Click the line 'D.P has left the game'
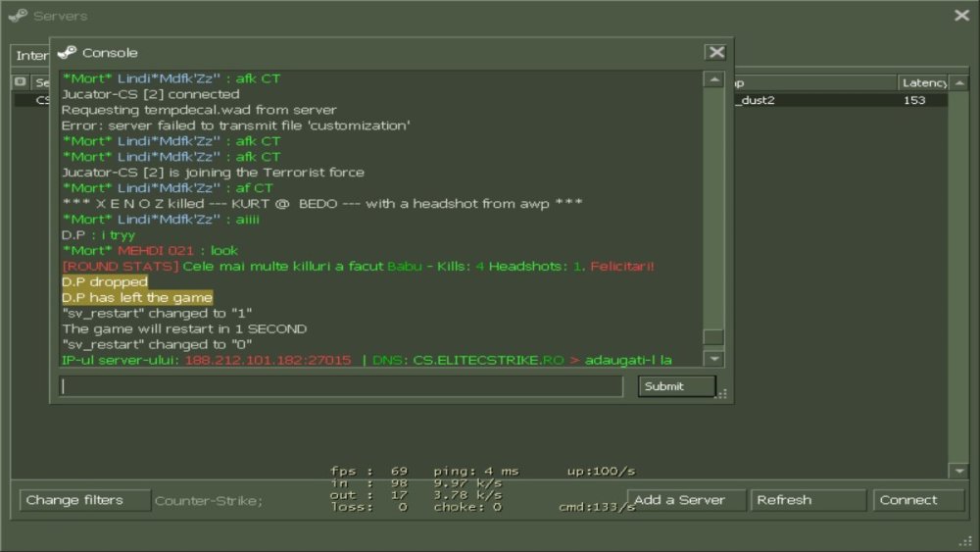Image resolution: width=980 pixels, height=552 pixels. click(x=137, y=297)
